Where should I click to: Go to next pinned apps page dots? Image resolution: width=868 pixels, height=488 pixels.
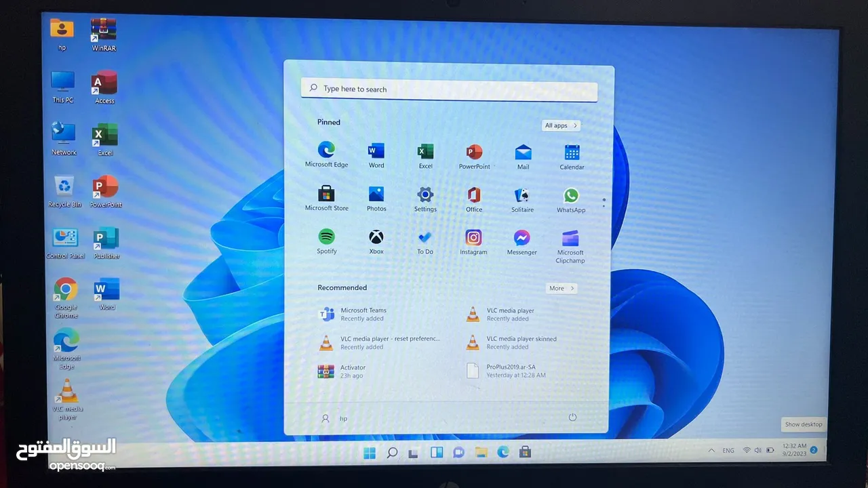point(604,202)
